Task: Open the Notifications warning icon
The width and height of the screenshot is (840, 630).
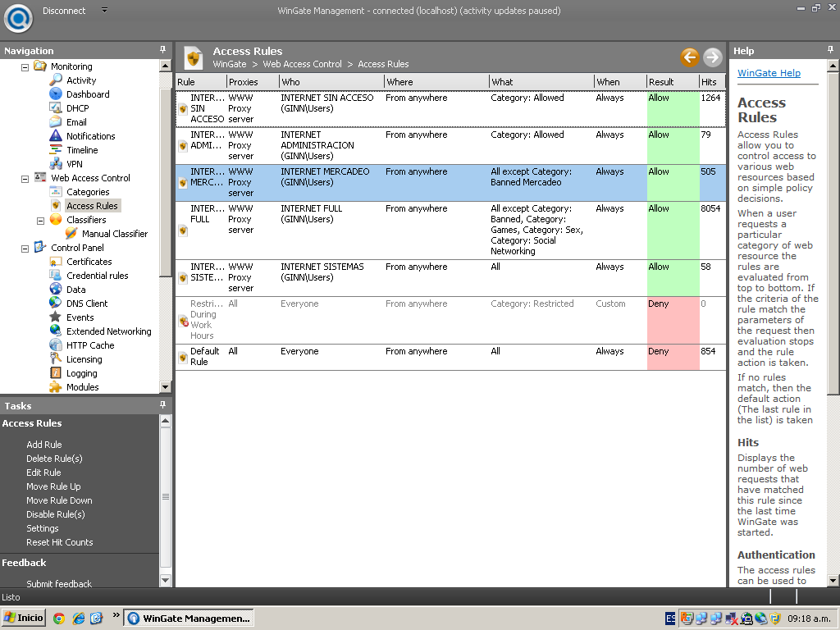Action: (56, 135)
